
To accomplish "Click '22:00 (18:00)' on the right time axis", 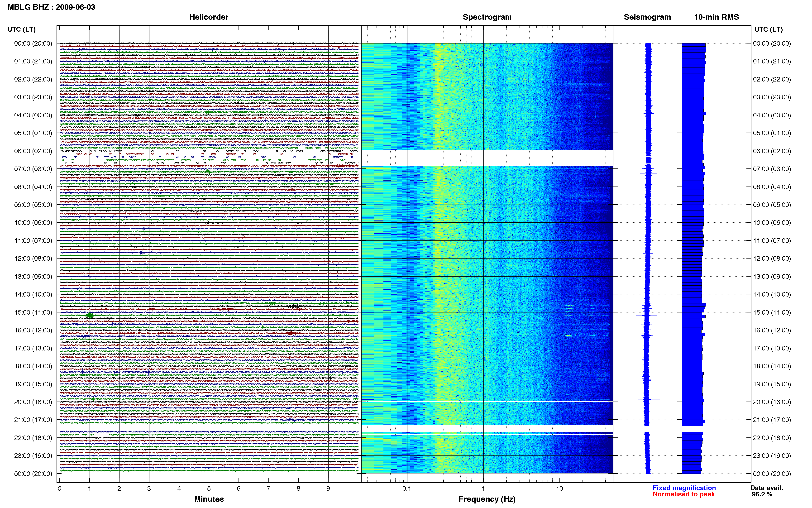I will [x=772, y=438].
